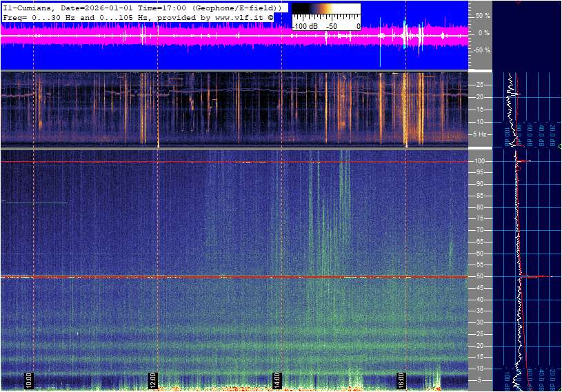The height and width of the screenshot is (392, 562).
Task: Click the 100 Hz frequency axis label
Action: click(x=477, y=161)
